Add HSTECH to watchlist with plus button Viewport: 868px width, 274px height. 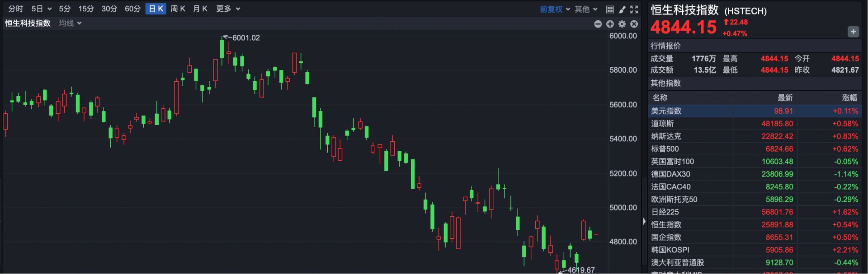pyautogui.click(x=853, y=32)
